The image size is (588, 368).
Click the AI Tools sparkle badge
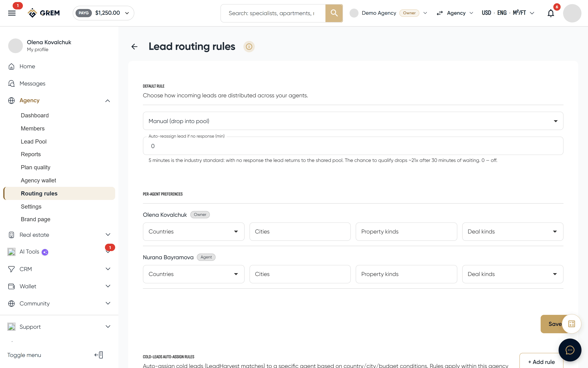45,252
